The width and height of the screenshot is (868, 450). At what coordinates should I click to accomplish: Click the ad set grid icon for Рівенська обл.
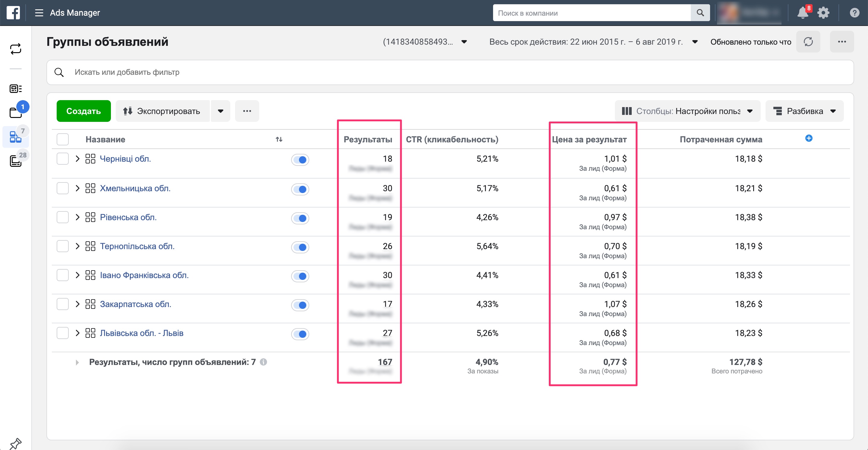point(90,217)
